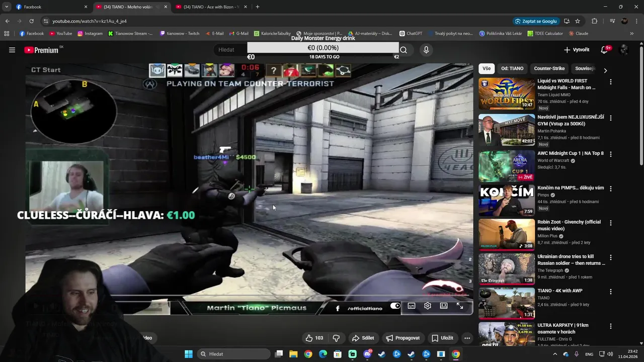The height and width of the screenshot is (362, 644).
Task: Open player settings gear
Action: [428, 306]
